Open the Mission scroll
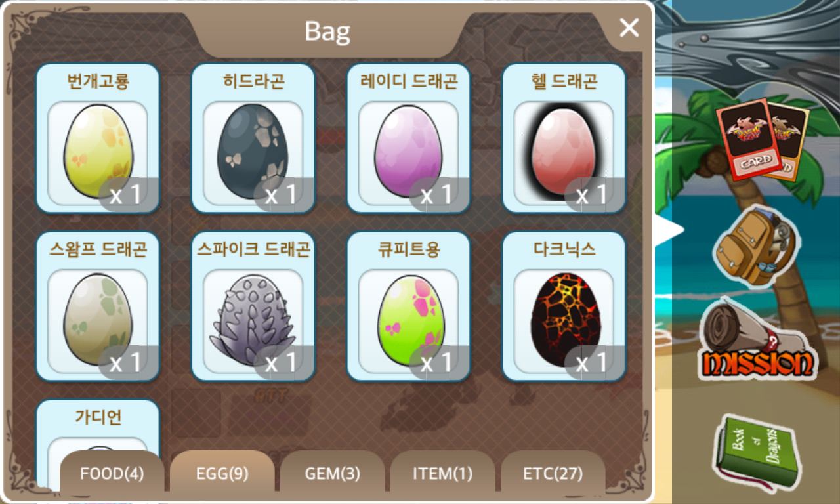The image size is (840, 504). 757,343
